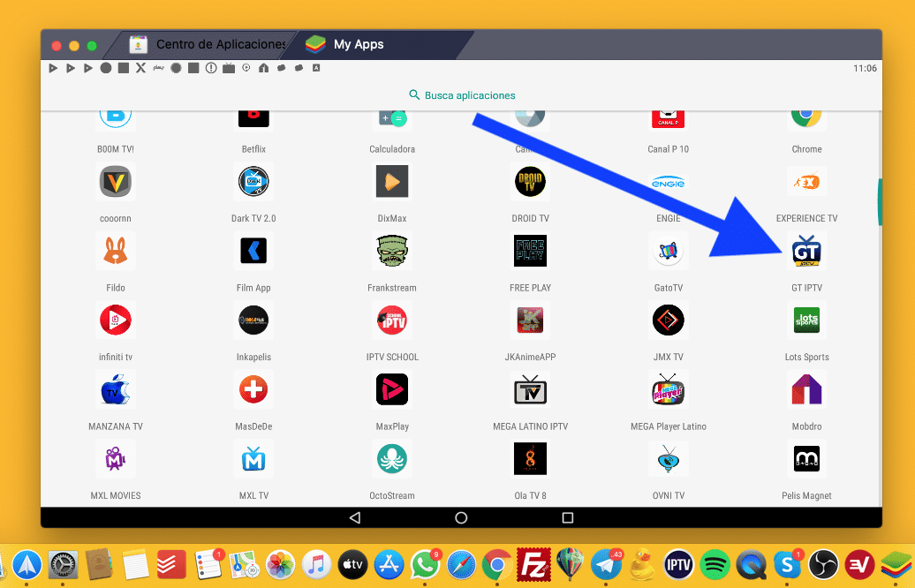Open the Frankstream app
The width and height of the screenshot is (915, 588).
pyautogui.click(x=392, y=251)
